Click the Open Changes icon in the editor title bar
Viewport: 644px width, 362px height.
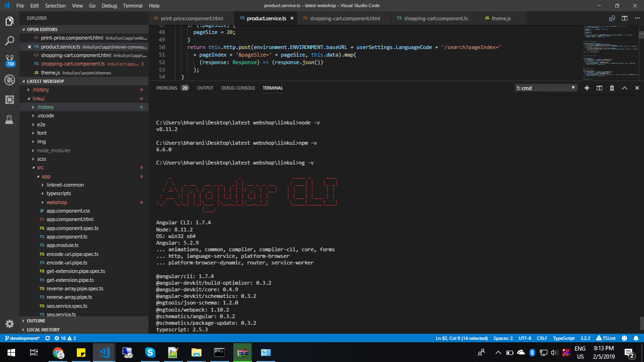(x=612, y=18)
